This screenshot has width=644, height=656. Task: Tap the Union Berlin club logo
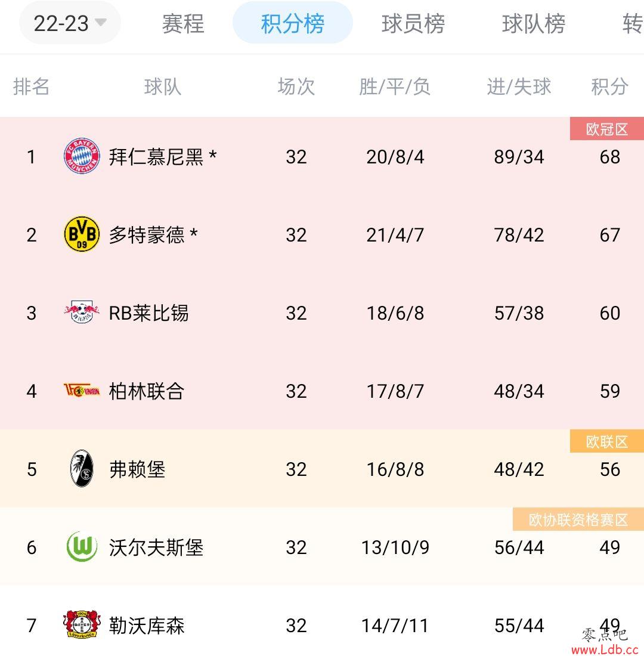click(x=82, y=391)
